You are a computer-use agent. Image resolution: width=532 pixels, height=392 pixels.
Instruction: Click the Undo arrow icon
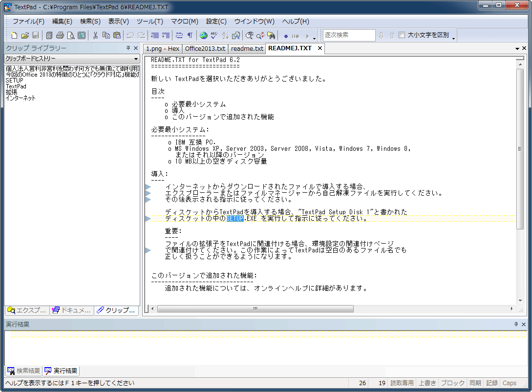130,35
